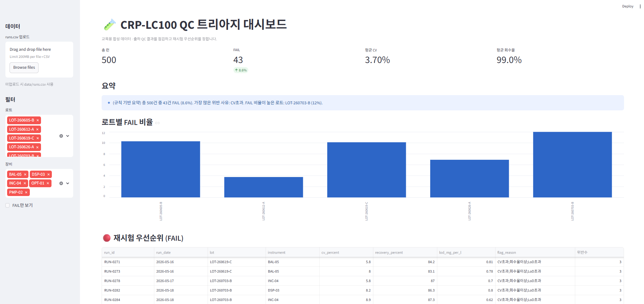The image size is (644, 304).
Task: Sort by the recovery_percent column header
Action: pos(405,253)
